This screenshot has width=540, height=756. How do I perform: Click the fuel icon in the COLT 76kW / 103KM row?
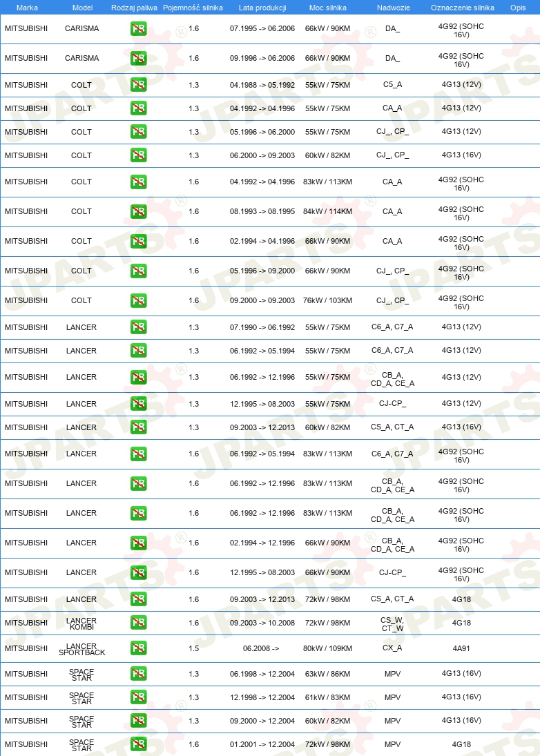tap(138, 301)
